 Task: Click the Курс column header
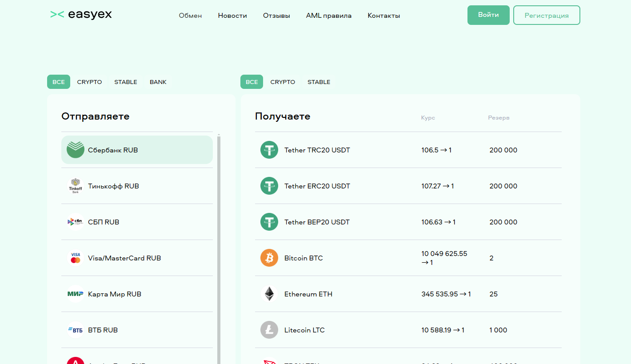click(428, 118)
